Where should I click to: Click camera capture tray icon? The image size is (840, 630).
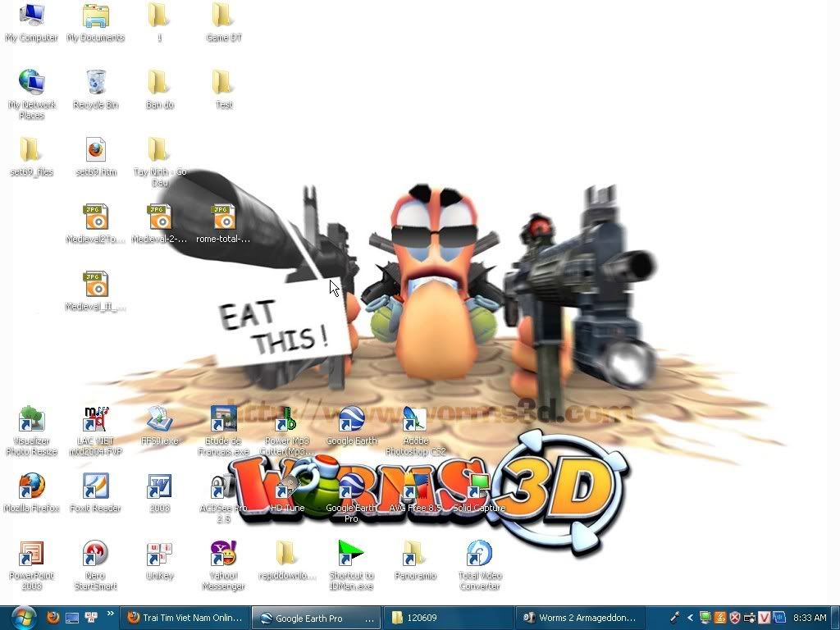tap(750, 618)
